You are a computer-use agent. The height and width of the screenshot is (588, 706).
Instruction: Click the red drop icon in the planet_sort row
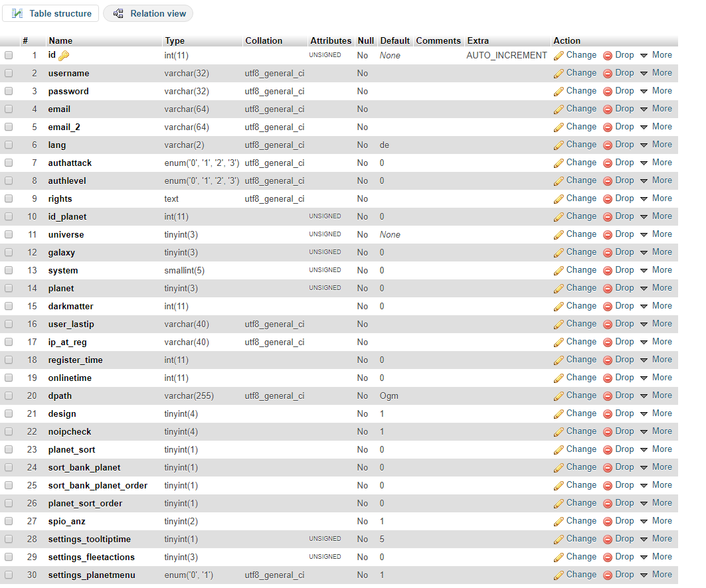pos(608,450)
